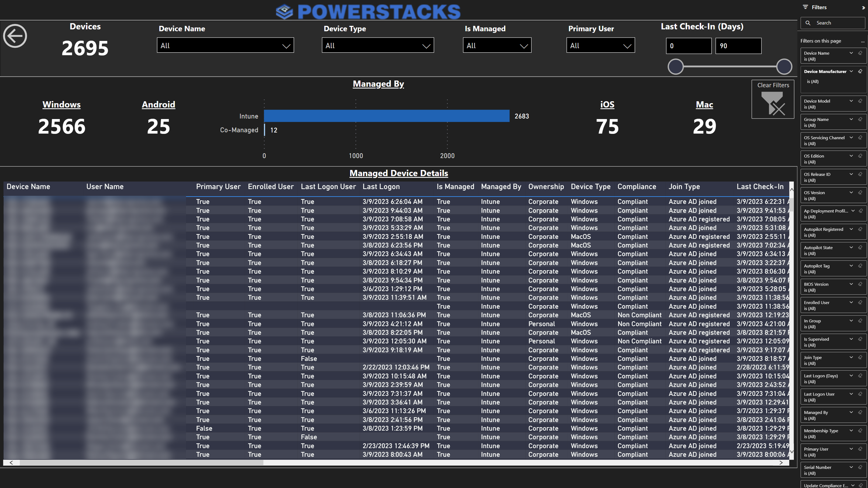Clear the Is Supervised filter eraser
The height and width of the screenshot is (488, 868).
point(860,339)
